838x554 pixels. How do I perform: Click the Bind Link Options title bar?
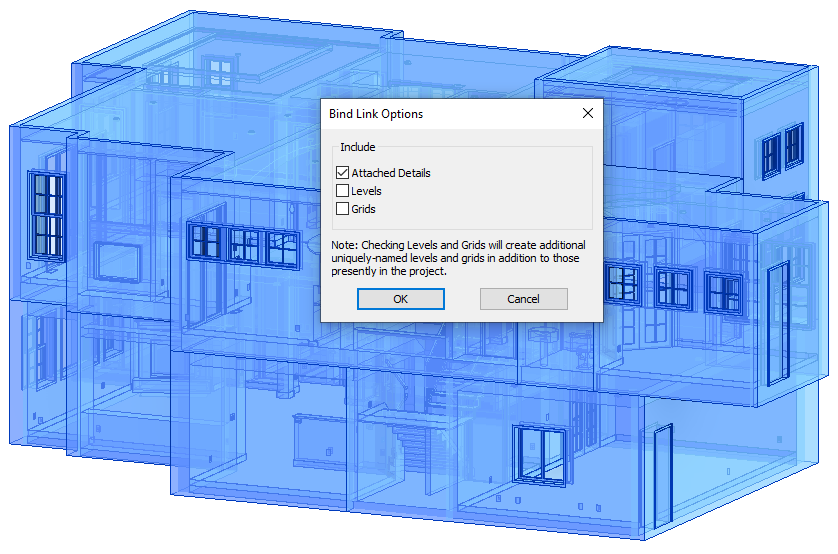tap(462, 114)
